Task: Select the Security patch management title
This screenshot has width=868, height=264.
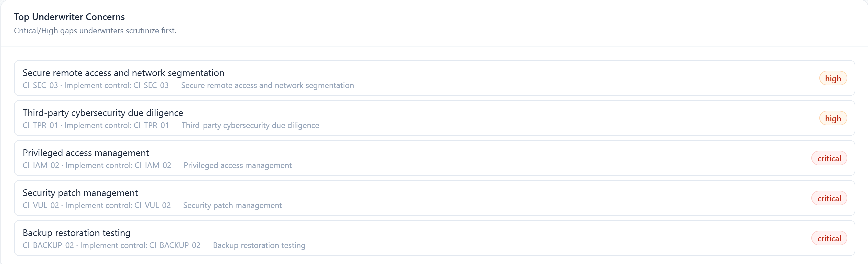Action: coord(80,193)
